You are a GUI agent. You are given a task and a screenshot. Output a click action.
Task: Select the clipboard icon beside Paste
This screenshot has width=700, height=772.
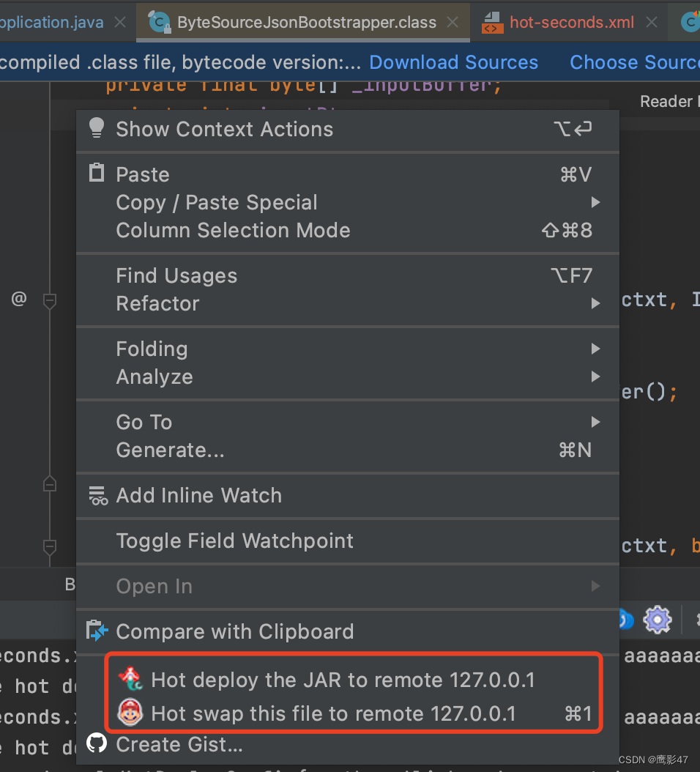click(x=96, y=174)
